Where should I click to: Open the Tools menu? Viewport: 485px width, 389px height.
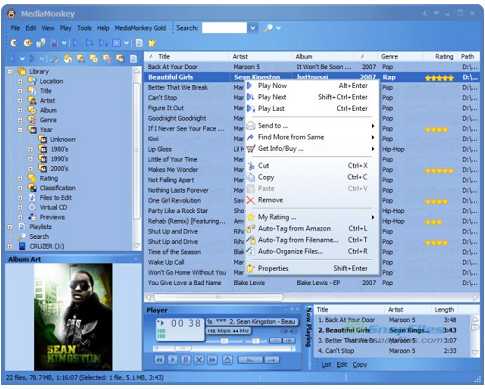click(x=84, y=28)
